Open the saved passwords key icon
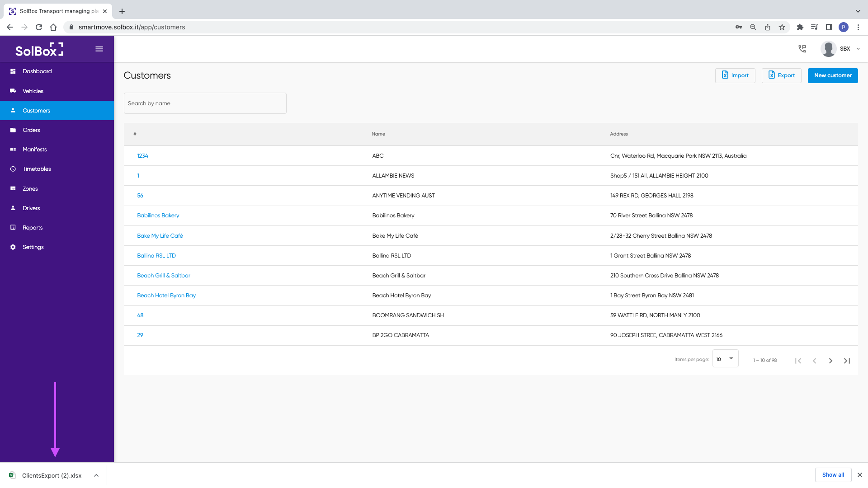This screenshot has height=488, width=868. (739, 27)
